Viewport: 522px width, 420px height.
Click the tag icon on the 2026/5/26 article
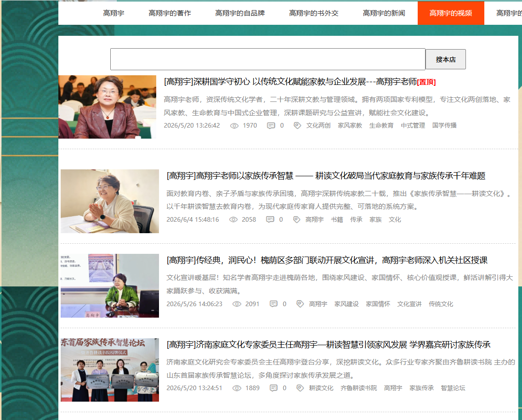(300, 304)
